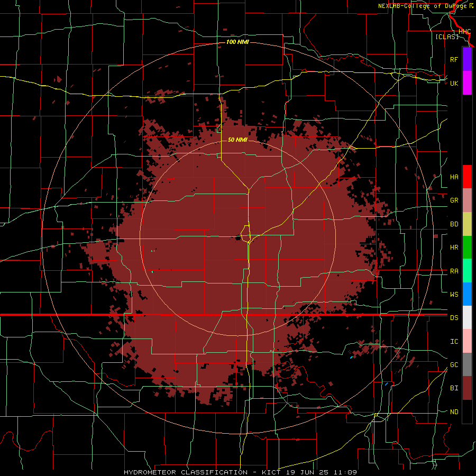This screenshot has width=476, height=476.
Task: Click the DS legend label
Action: click(x=454, y=318)
